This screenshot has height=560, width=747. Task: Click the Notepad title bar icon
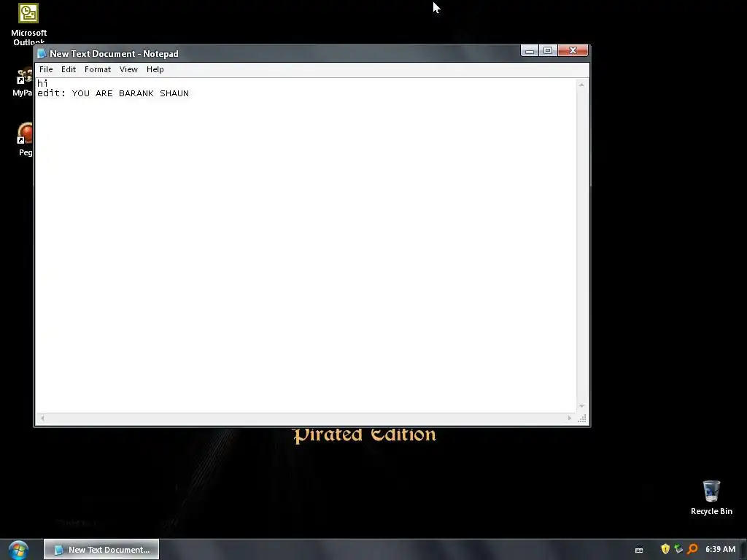click(42, 54)
